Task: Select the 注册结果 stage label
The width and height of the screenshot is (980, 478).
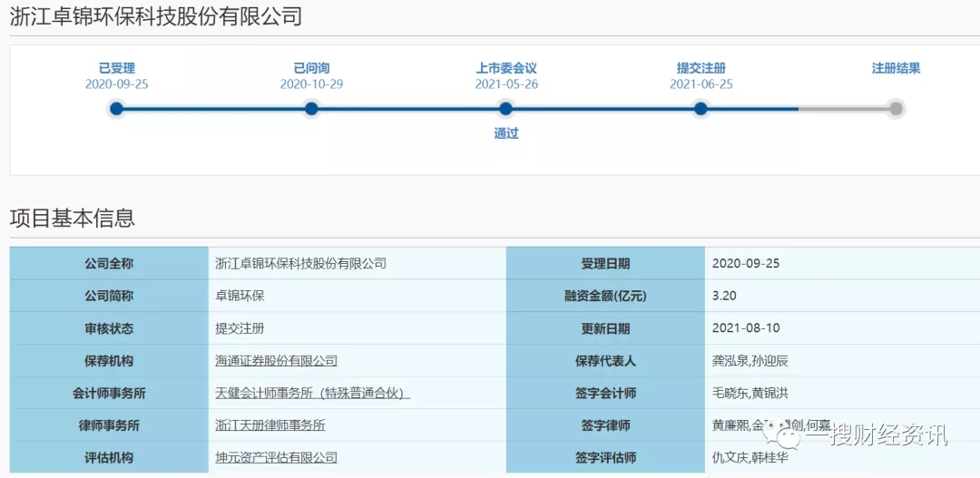Action: pos(897,68)
